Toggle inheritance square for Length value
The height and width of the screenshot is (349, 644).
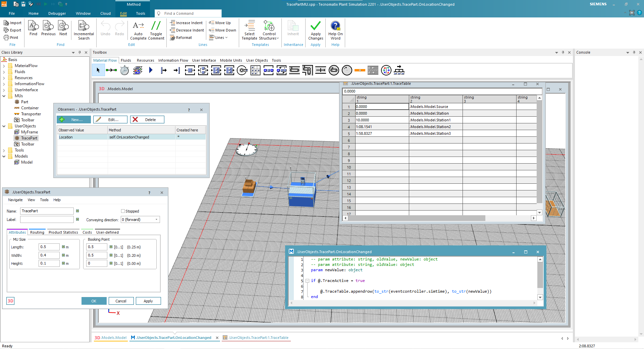[63, 247]
